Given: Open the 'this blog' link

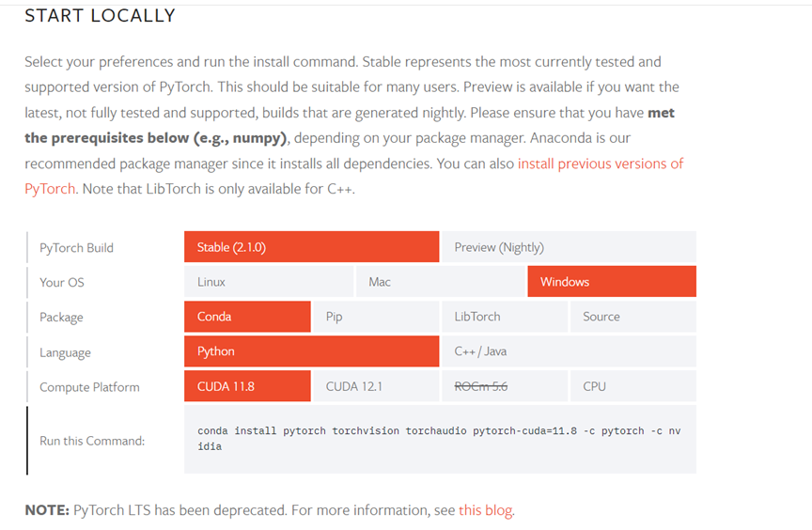Looking at the screenshot, I should tap(486, 510).
